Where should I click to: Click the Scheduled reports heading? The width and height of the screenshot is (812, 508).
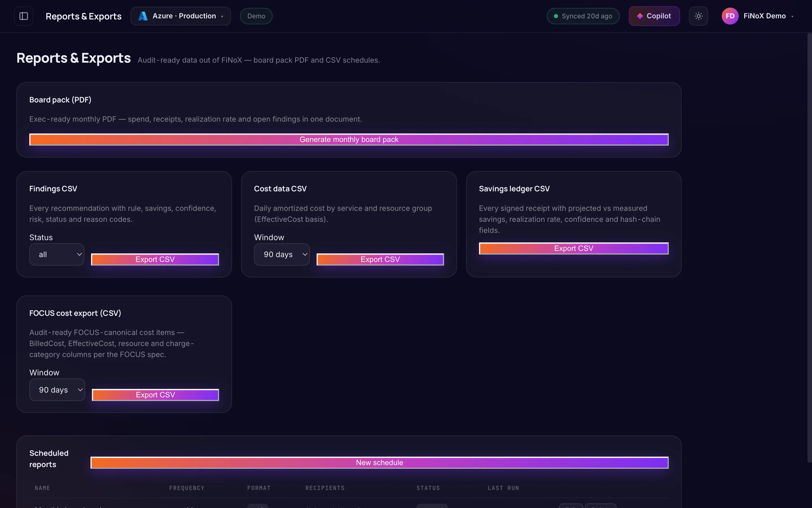tap(49, 459)
